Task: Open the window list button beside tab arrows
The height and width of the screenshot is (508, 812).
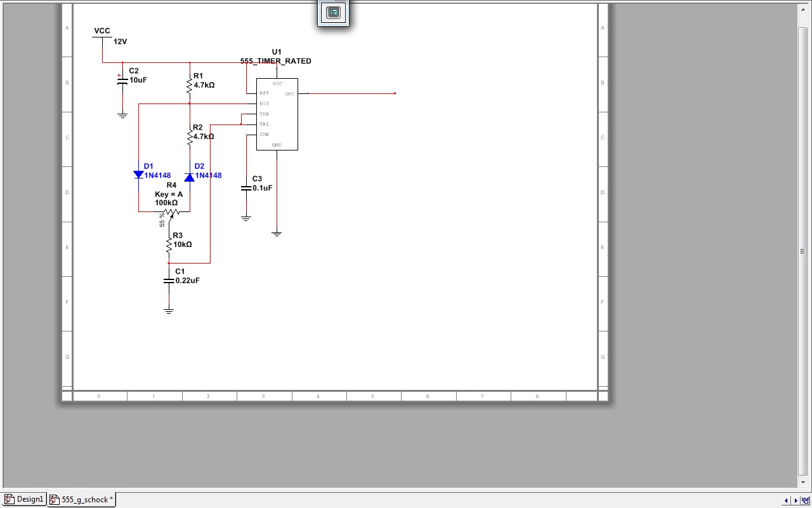Action: pos(806,500)
